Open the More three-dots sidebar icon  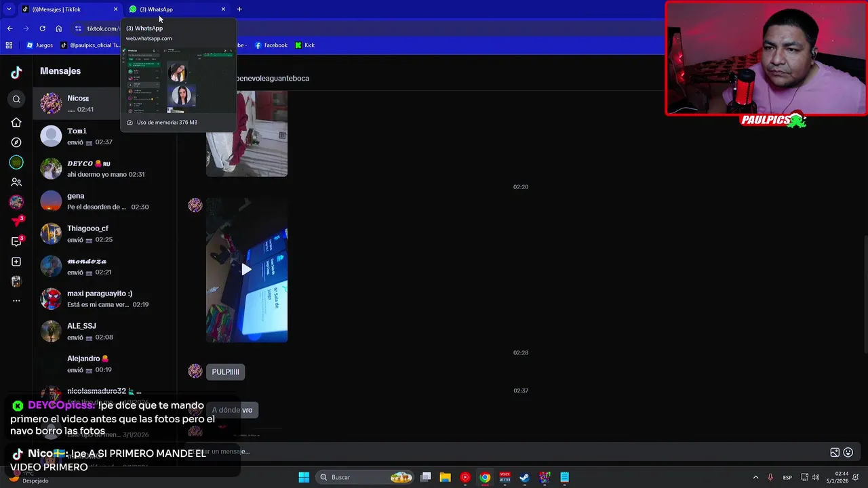point(16,300)
